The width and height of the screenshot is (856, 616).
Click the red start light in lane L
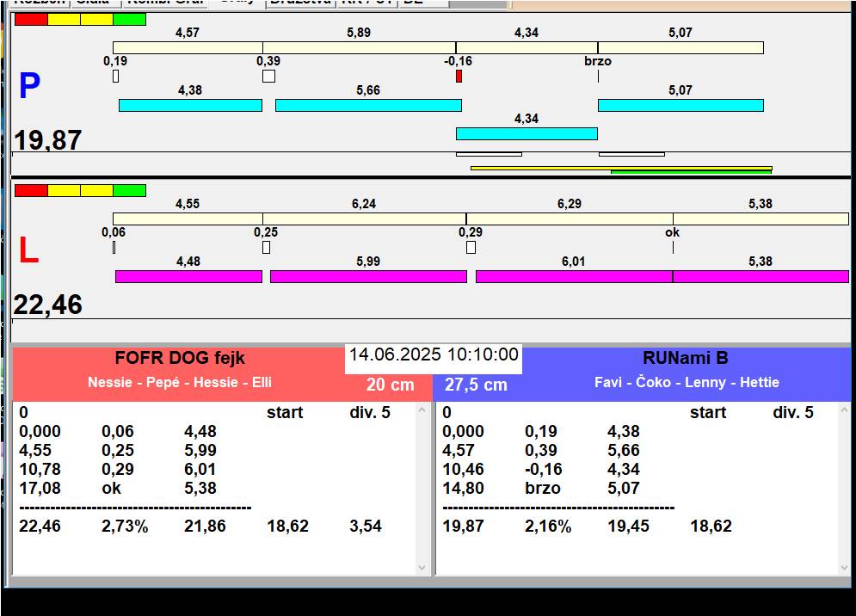click(x=31, y=191)
